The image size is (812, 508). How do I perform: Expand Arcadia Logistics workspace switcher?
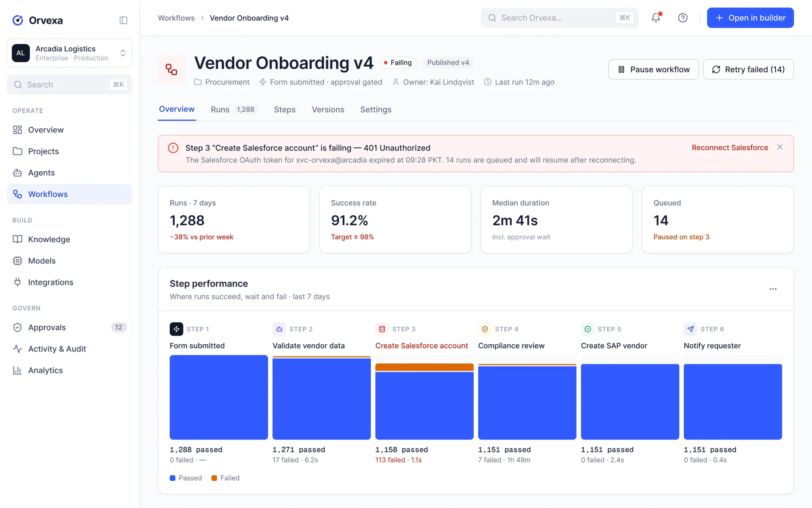coord(69,53)
